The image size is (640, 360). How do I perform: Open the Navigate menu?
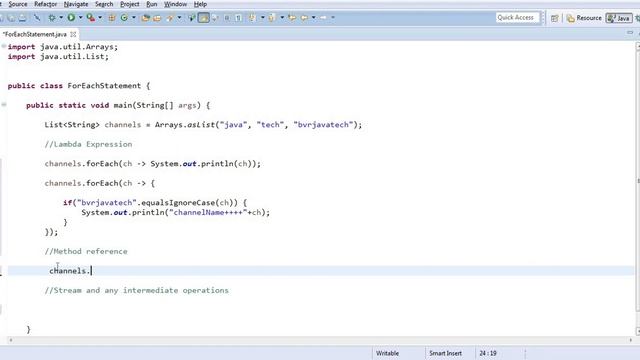pos(76,4)
